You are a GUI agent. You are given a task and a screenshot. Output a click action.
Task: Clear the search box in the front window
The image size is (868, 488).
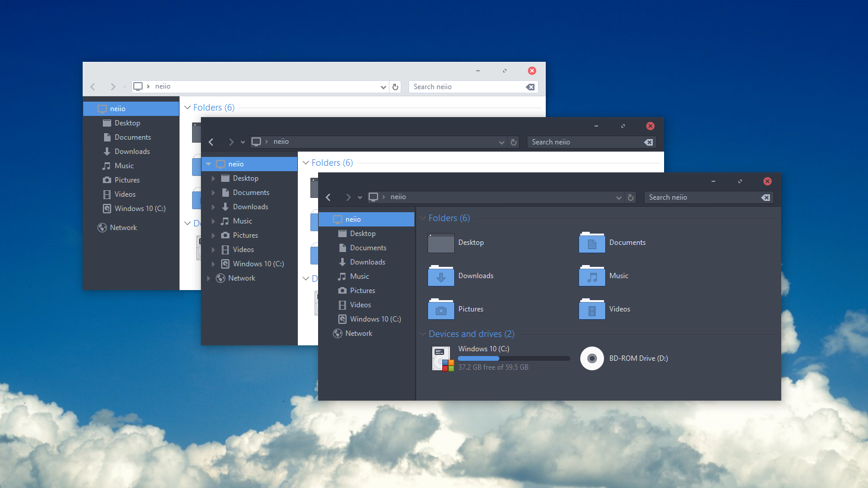[766, 197]
